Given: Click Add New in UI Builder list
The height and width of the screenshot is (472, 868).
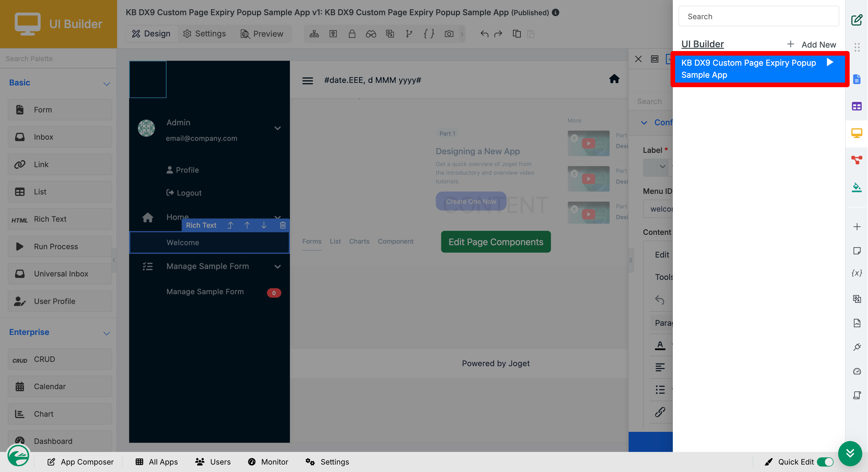Looking at the screenshot, I should [x=811, y=44].
